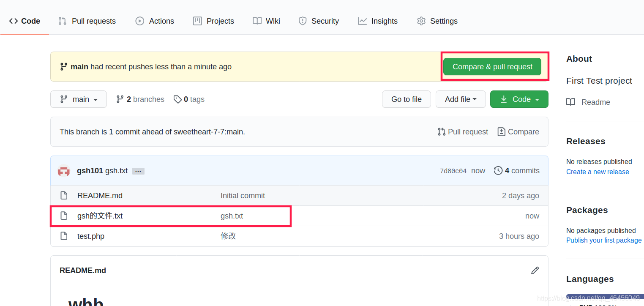
Task: Go to the Projects tab
Action: coord(213,21)
